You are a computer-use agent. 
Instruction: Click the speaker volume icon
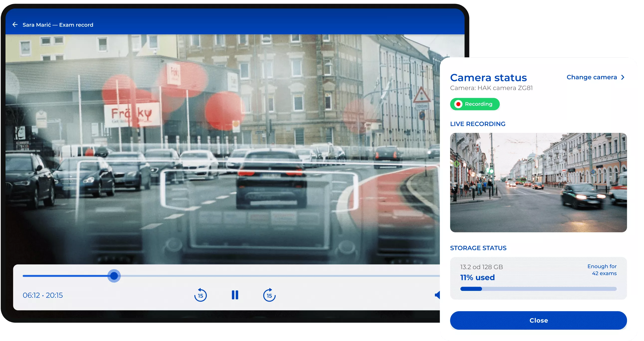[x=437, y=295]
